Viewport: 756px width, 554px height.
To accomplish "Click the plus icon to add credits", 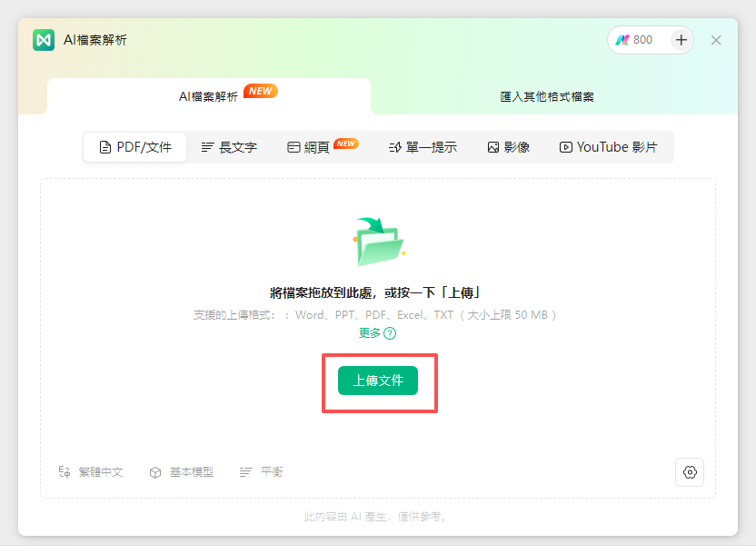I will 681,40.
